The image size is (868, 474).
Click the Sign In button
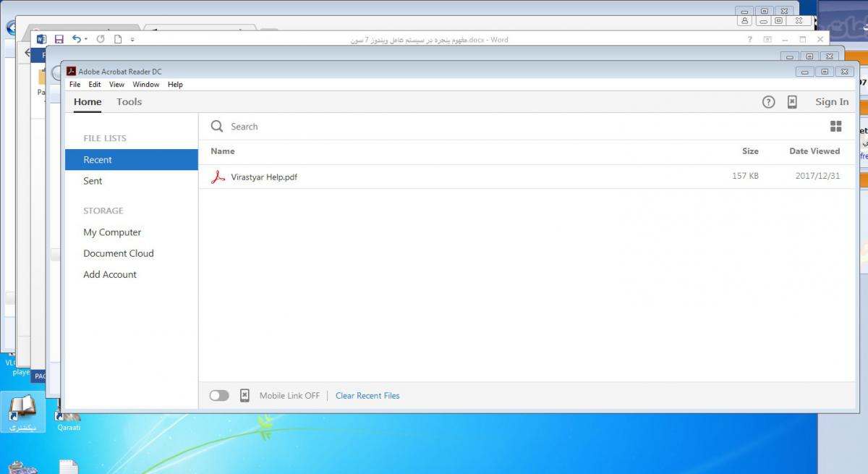(832, 102)
